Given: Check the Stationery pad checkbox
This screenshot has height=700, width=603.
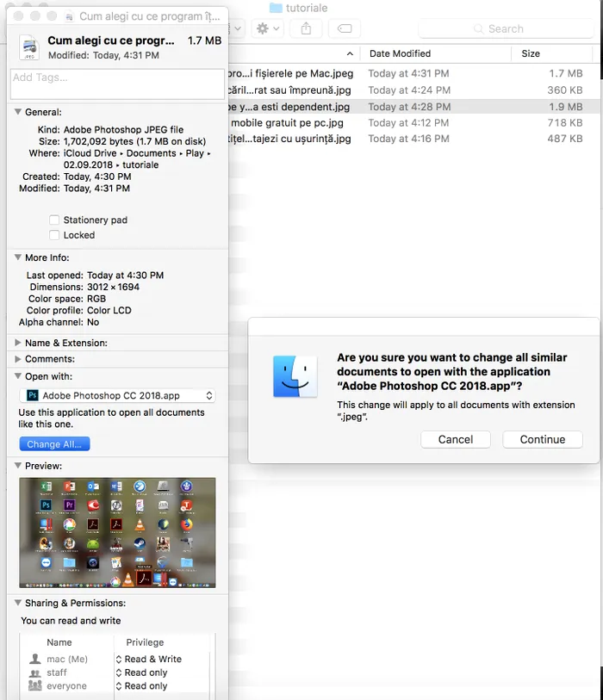Looking at the screenshot, I should coord(54,220).
